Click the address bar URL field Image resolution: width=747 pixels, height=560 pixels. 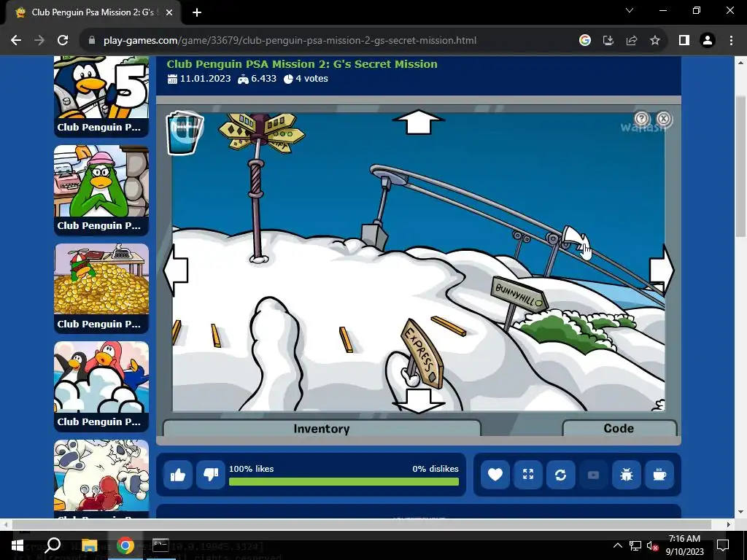(290, 41)
